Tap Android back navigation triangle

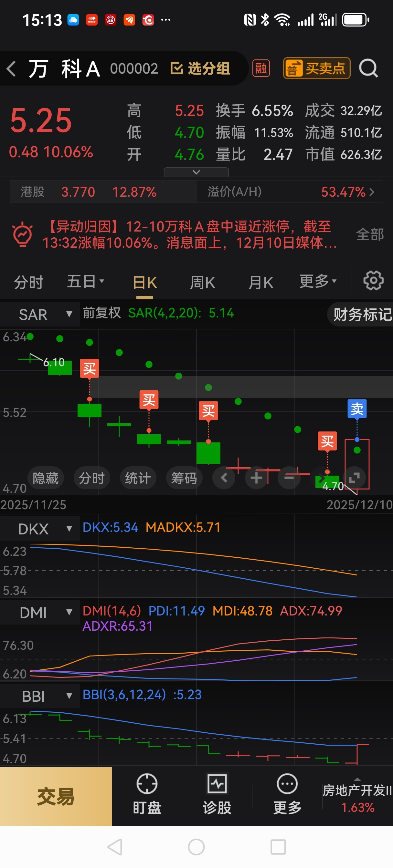[115, 847]
